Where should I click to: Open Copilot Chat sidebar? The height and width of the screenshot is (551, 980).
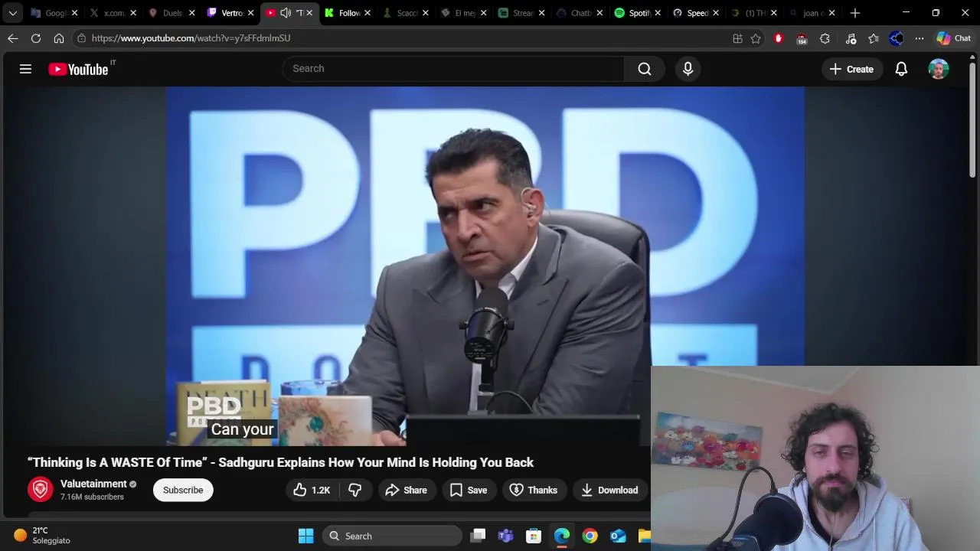pyautogui.click(x=954, y=38)
